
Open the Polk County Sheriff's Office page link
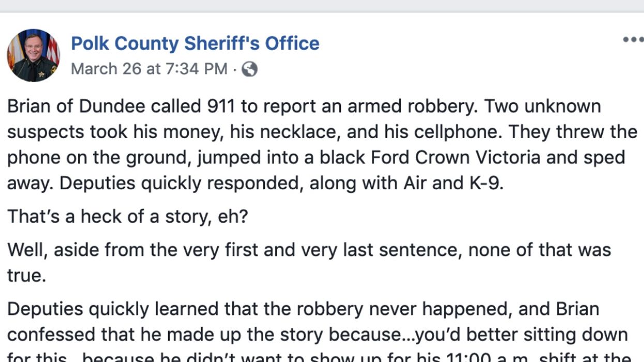click(x=195, y=43)
